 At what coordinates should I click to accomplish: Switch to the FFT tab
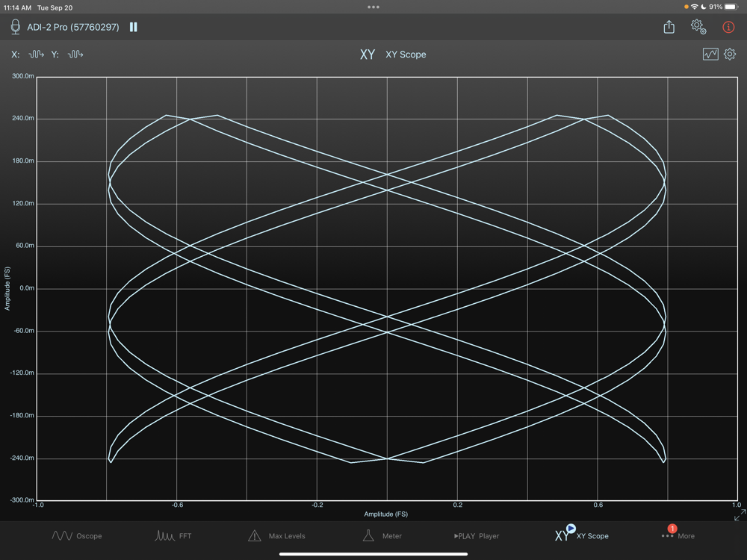tap(173, 535)
